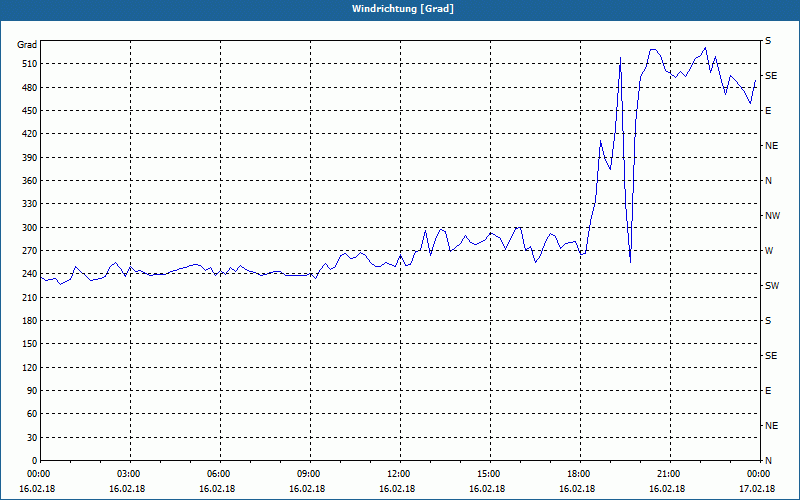The height and width of the screenshot is (500, 800).
Task: Select the N compass label level with 0
Action: [768, 461]
